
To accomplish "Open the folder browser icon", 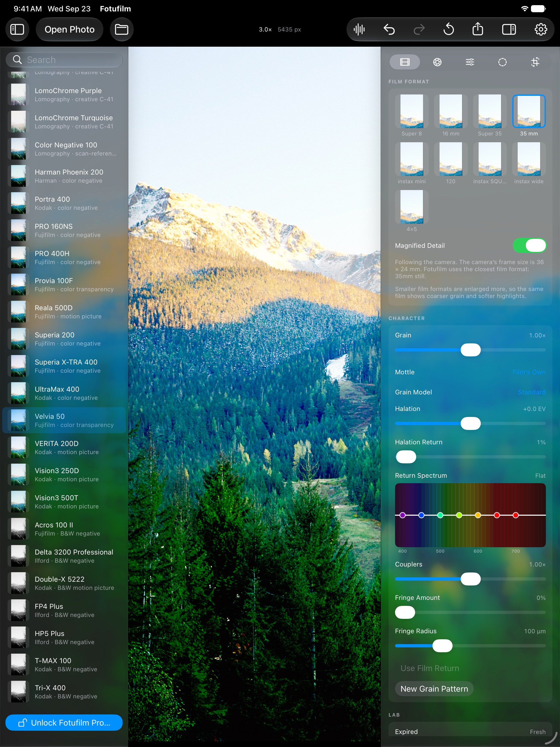I will click(122, 29).
